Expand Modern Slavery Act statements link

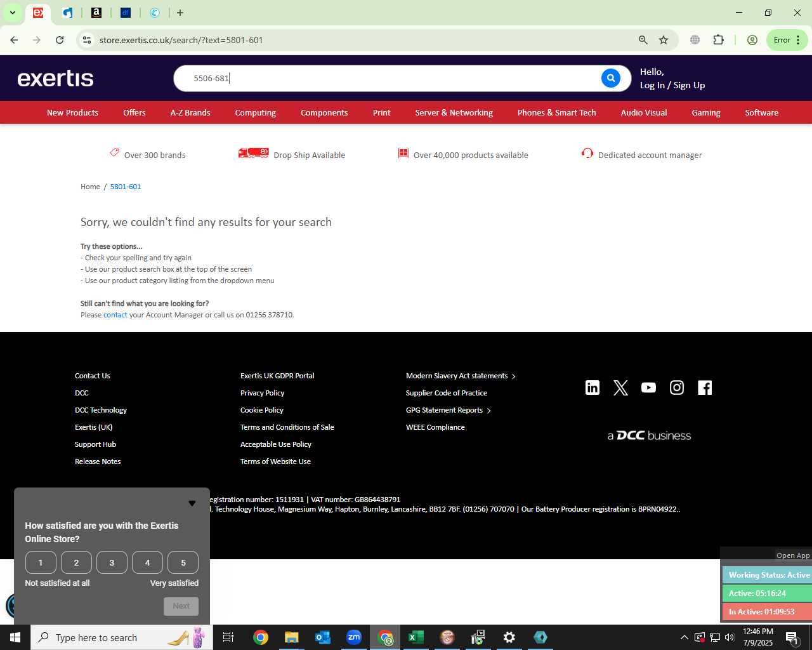click(x=461, y=376)
